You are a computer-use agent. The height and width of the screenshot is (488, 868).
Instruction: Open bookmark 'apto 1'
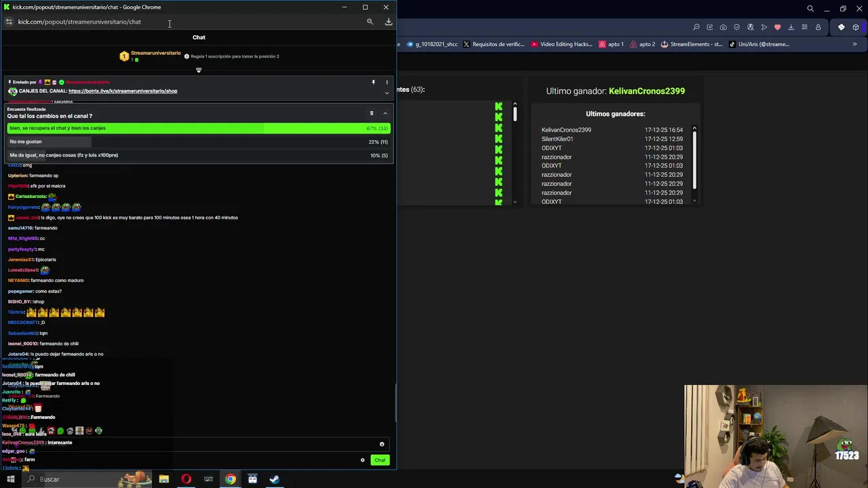[611, 44]
